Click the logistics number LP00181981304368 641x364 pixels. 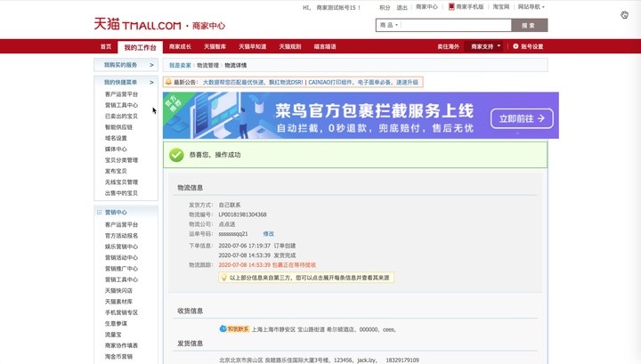click(242, 214)
